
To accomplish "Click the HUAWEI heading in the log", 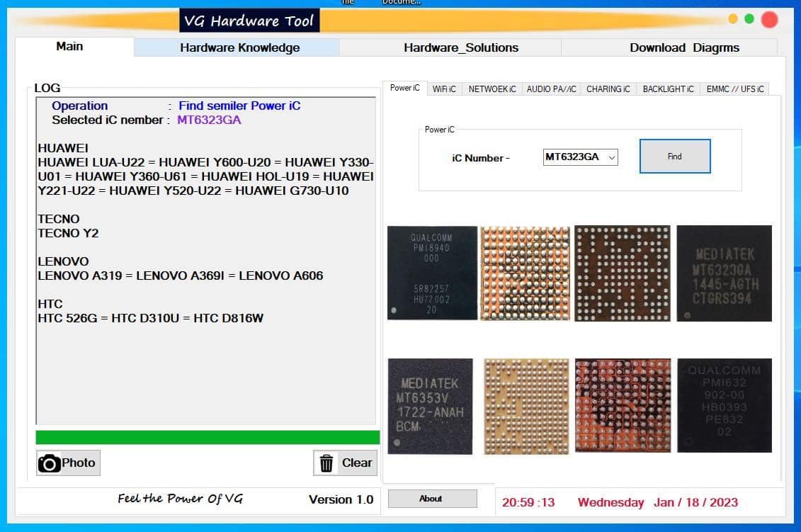I will [x=63, y=148].
